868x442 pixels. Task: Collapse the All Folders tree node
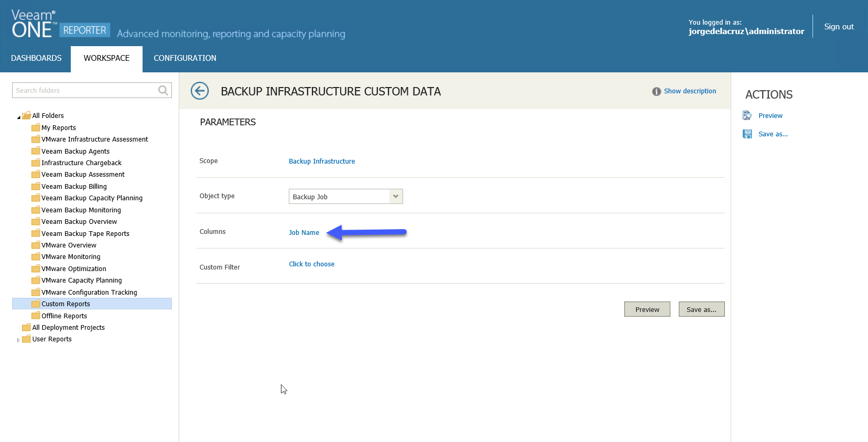(x=18, y=117)
